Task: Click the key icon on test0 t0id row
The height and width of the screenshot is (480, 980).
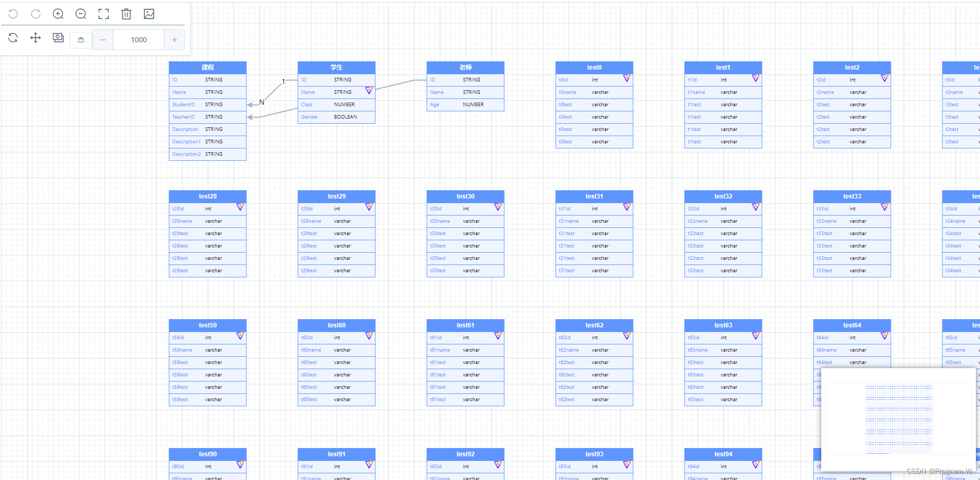Action: (627, 78)
